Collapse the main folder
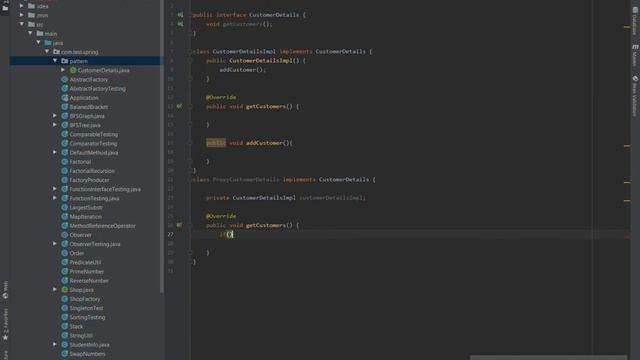Image resolution: width=640 pixels, height=360 pixels. [x=30, y=33]
